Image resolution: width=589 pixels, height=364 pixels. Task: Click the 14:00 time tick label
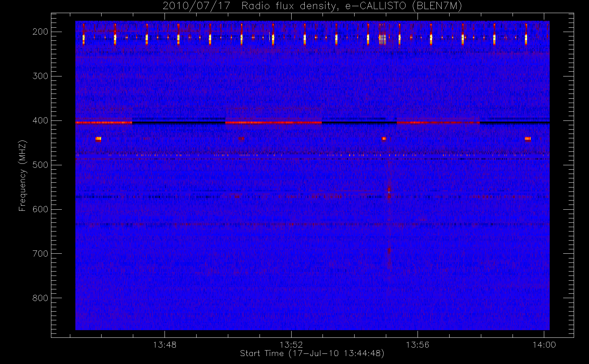pyautogui.click(x=544, y=344)
